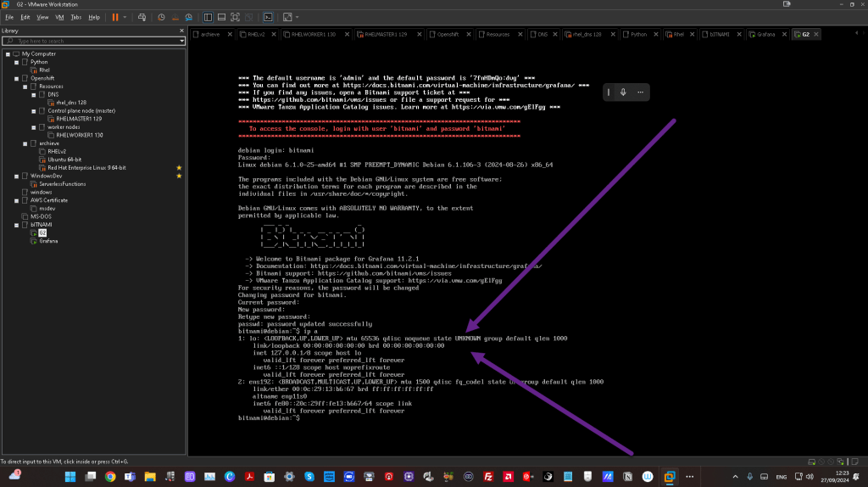Open the stretch guest dropdown arrow
Viewport: 868px width, 487px height.
click(298, 17)
